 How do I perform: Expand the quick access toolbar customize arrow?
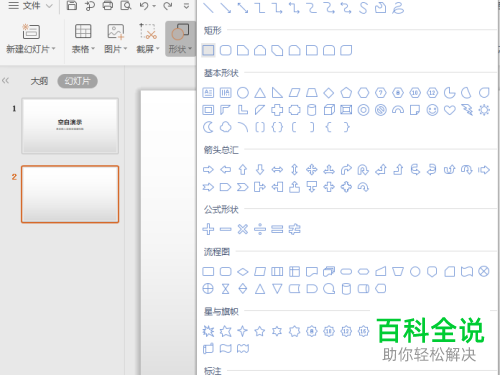pos(187,6)
